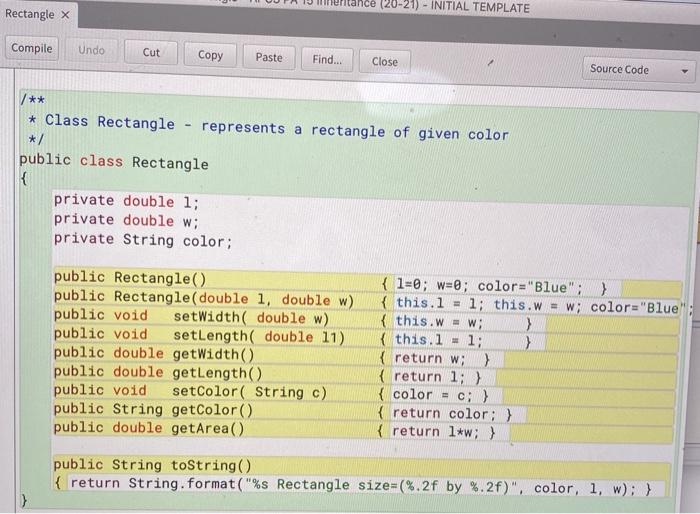Click 'this.l = l;' in setLength body

(439, 340)
